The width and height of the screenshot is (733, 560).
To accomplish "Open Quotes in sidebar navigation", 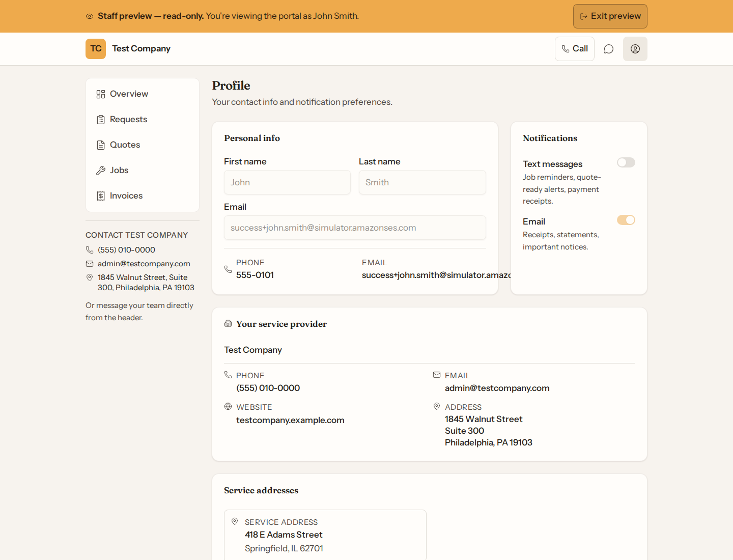I will (143, 145).
